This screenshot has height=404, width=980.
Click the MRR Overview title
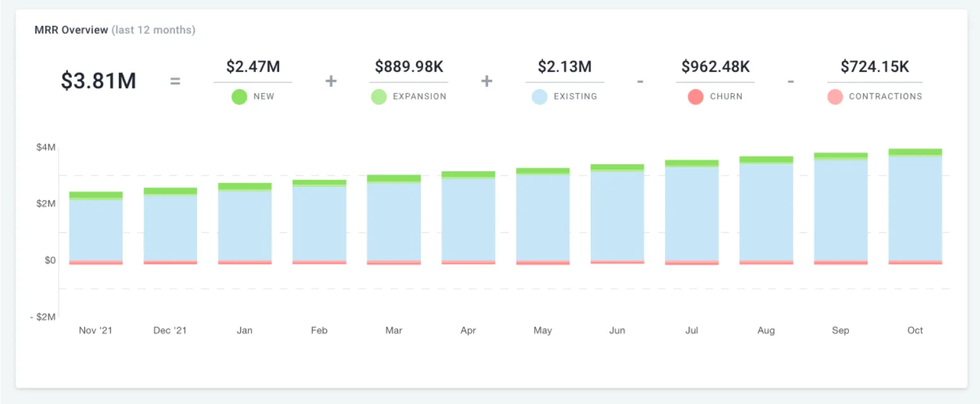[x=71, y=30]
